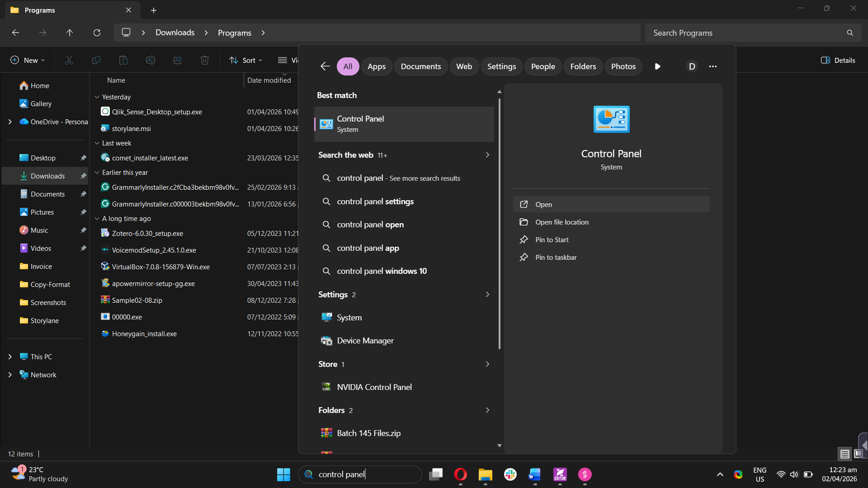The height and width of the screenshot is (488, 868).
Task: Open File Explorer from the taskbar
Action: (x=485, y=474)
